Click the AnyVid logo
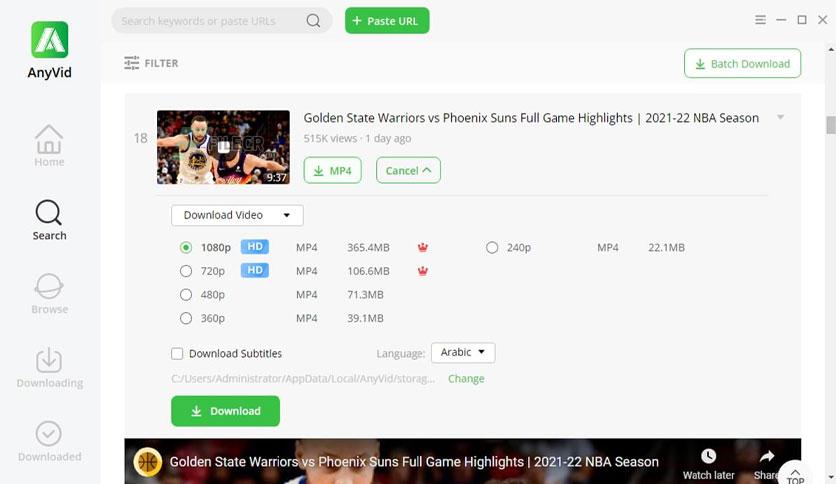 [x=50, y=39]
